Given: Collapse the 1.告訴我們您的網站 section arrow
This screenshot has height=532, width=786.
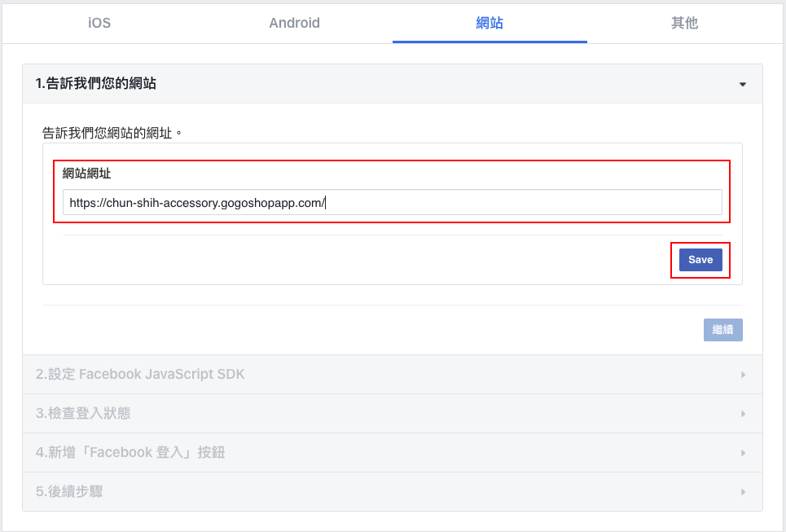Looking at the screenshot, I should (742, 84).
